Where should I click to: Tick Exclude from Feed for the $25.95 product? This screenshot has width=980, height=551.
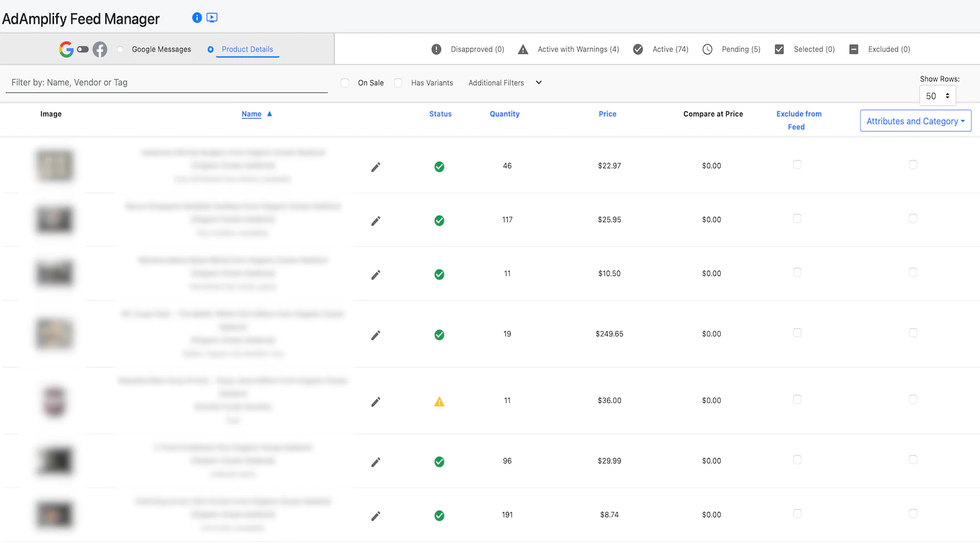click(x=797, y=219)
